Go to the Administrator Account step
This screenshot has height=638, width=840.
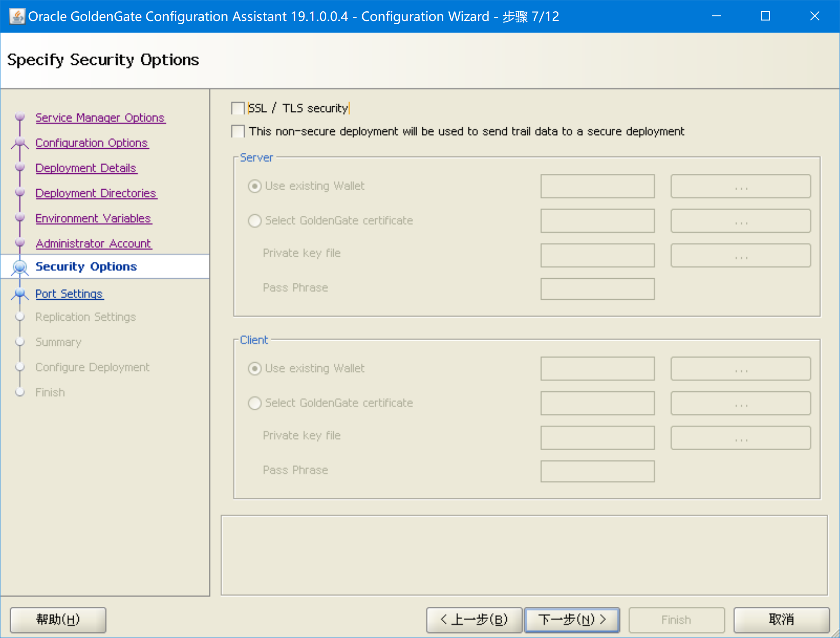(x=94, y=243)
